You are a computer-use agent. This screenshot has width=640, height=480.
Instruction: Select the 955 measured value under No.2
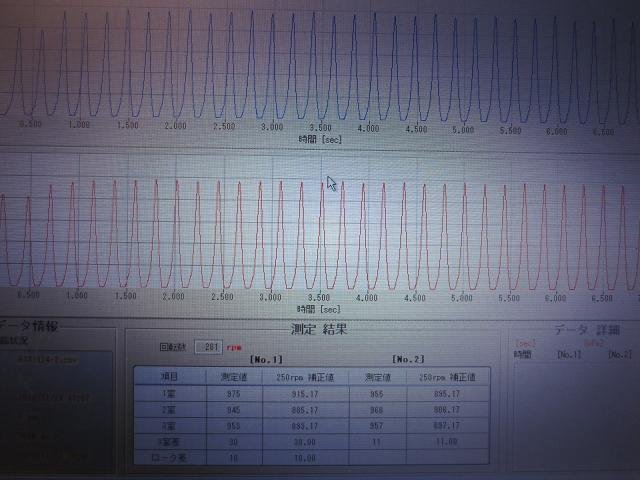377,394
